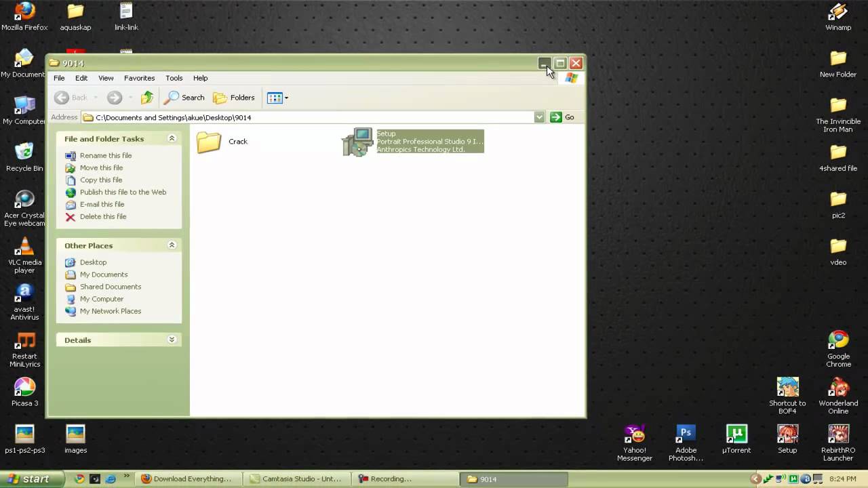Select Winamp desktop shortcut
This screenshot has width=868, height=488.
pyautogui.click(x=838, y=17)
